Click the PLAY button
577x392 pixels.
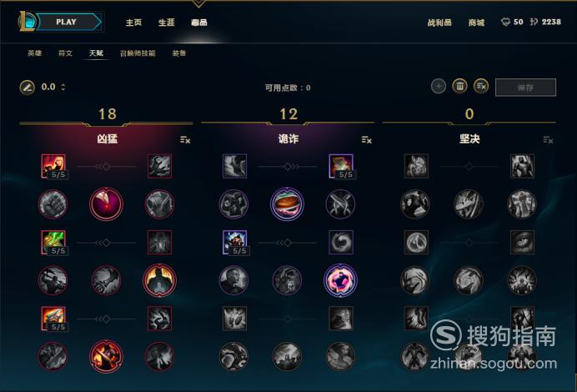66,22
